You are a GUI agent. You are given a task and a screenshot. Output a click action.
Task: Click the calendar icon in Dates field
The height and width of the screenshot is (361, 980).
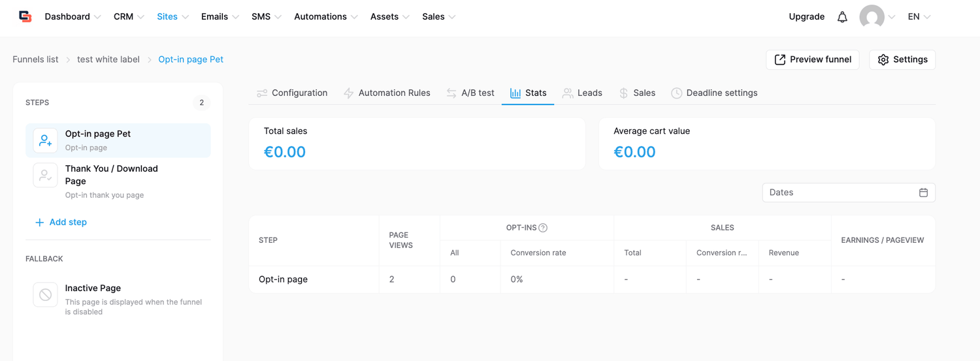923,193
